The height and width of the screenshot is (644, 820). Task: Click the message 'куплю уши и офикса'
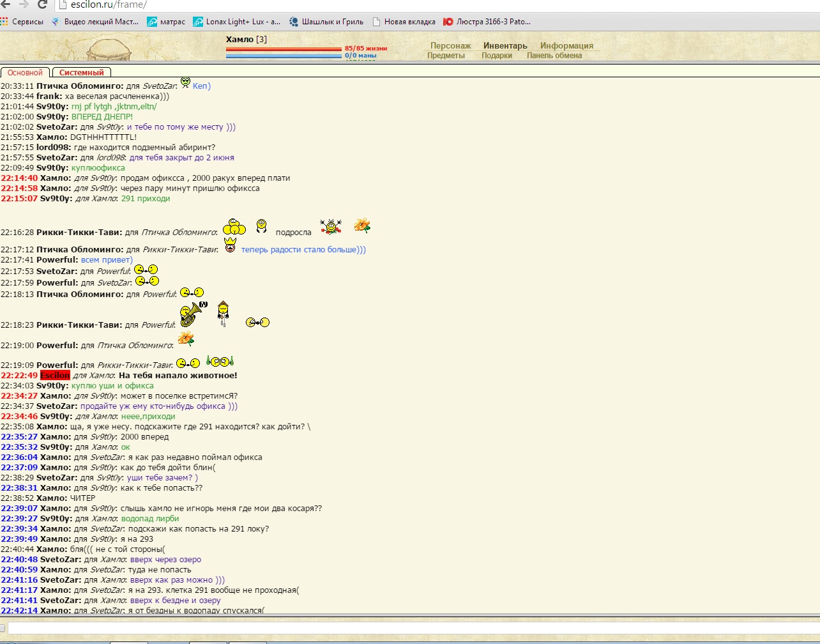pos(112,385)
